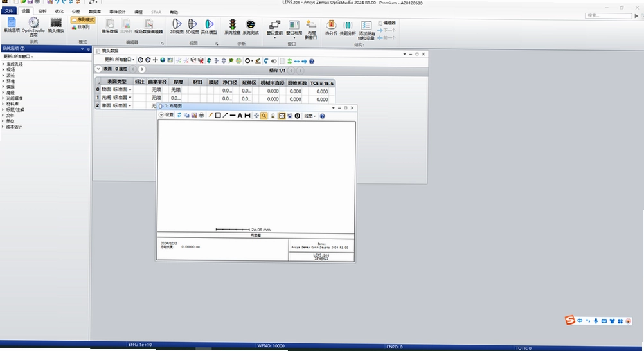Click the lock icon in layout window toolbar
The image size is (644, 351).
point(273,116)
